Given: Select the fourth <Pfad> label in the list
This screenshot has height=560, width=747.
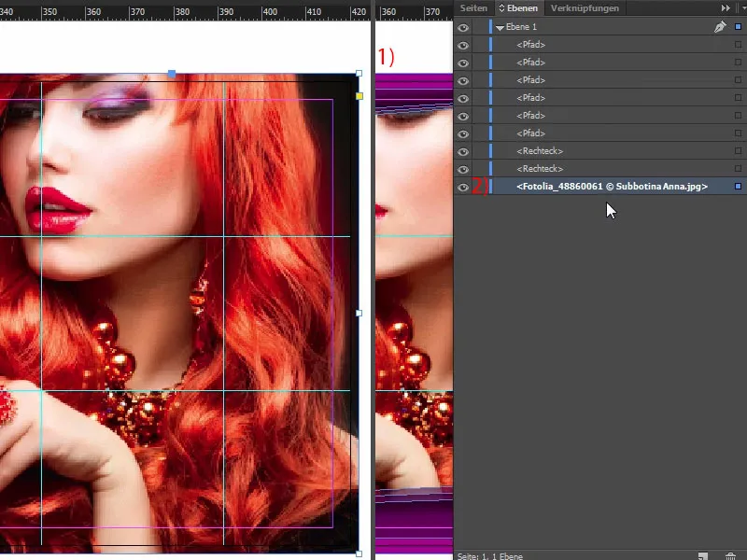Looking at the screenshot, I should coord(530,98).
